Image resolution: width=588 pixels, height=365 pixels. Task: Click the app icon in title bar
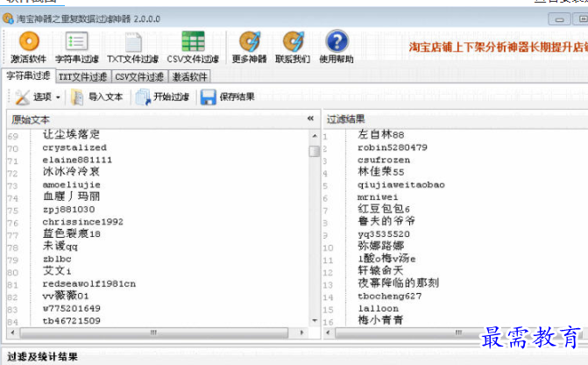tap(8, 18)
